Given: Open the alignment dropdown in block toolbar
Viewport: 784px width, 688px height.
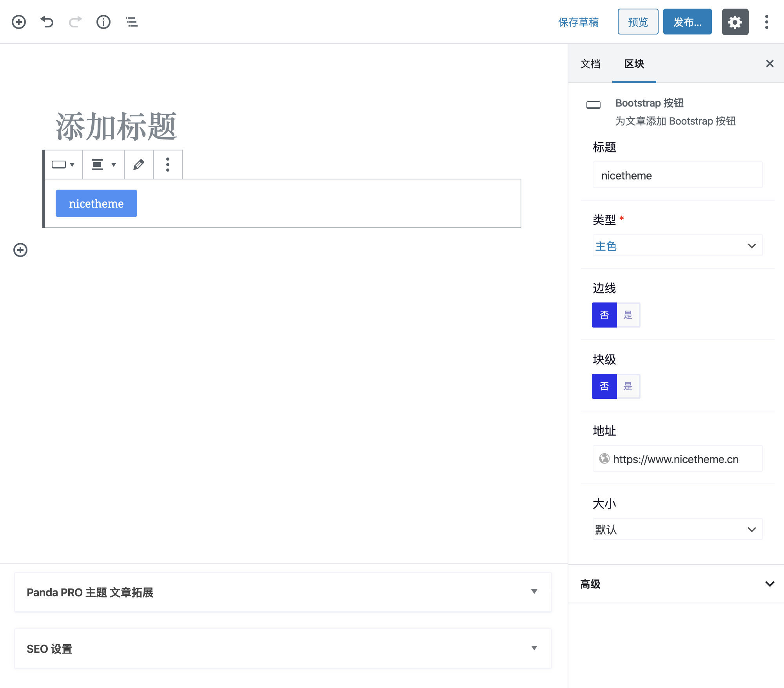Looking at the screenshot, I should coord(103,165).
